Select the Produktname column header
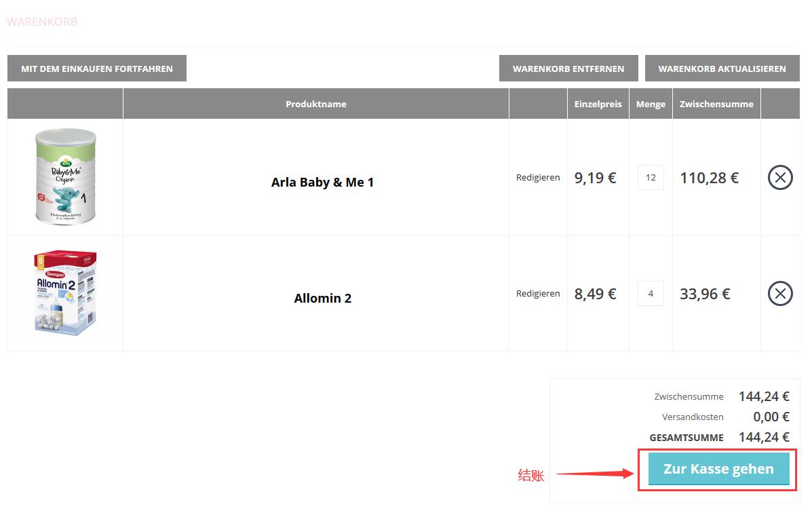 316,104
